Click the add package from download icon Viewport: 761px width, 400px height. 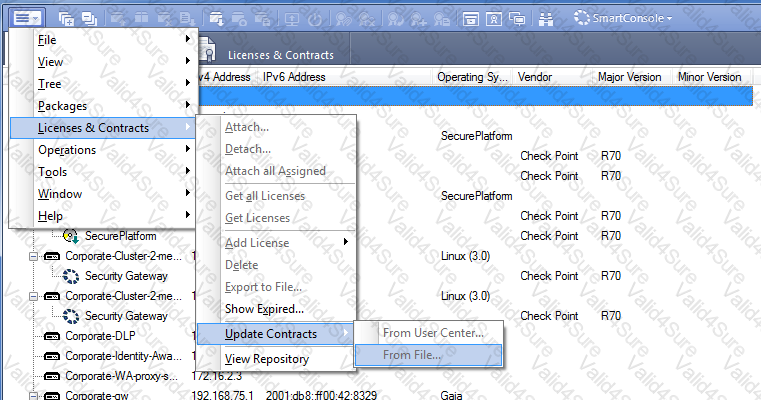click(216, 19)
